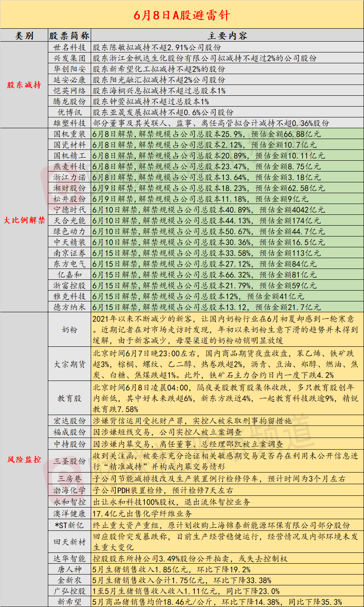Click stock name 绿色动力
The height and width of the screenshot is (607, 364).
(69, 231)
